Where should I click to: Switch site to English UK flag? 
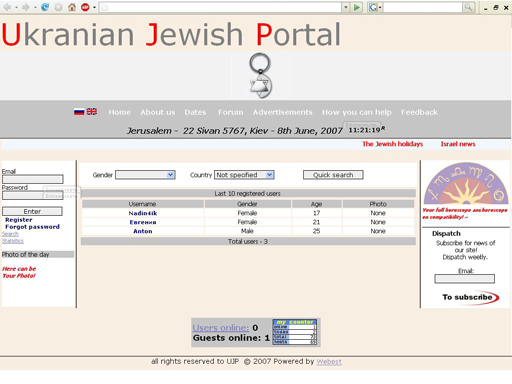click(92, 112)
